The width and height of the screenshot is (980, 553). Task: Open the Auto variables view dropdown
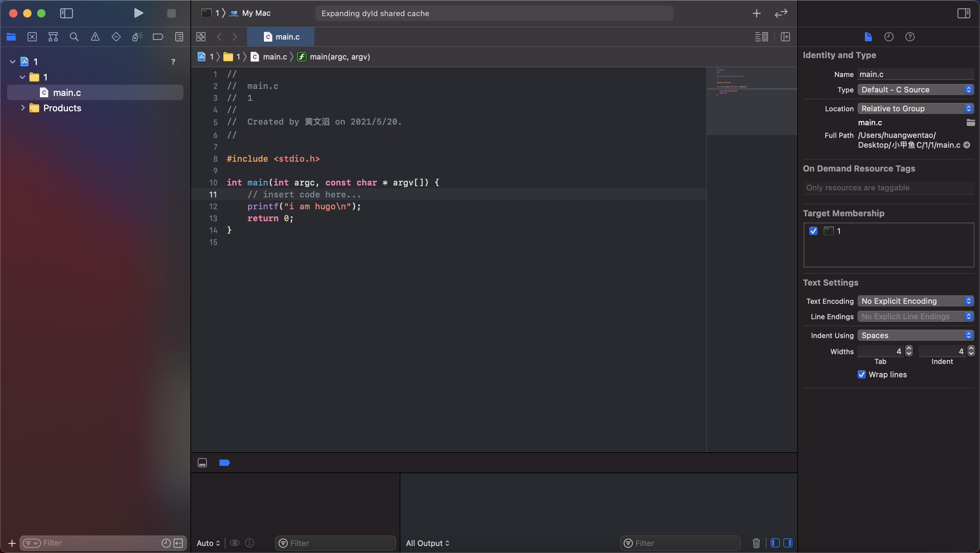208,543
